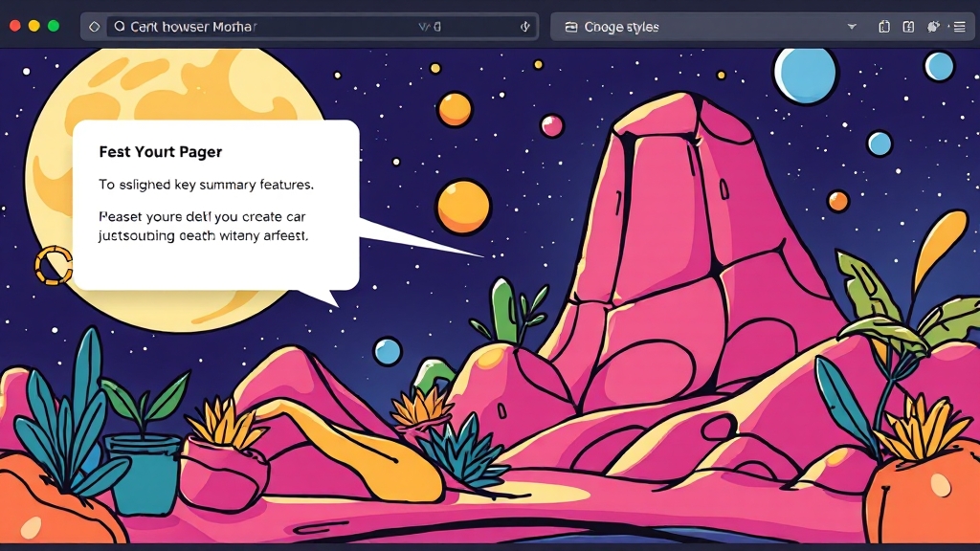980x551 pixels.
Task: Click the shield icon left of address bar
Action: [94, 27]
